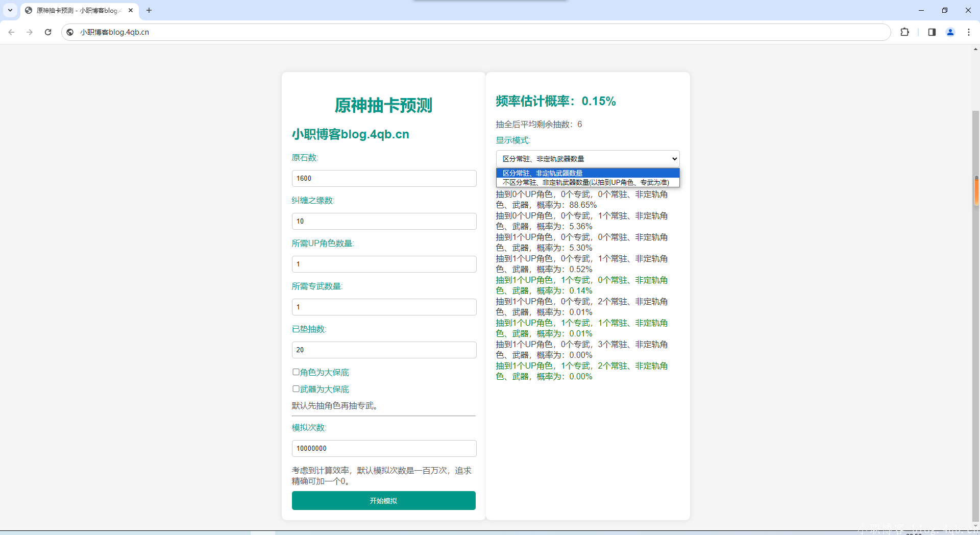Click the browser reload page icon

click(x=48, y=32)
